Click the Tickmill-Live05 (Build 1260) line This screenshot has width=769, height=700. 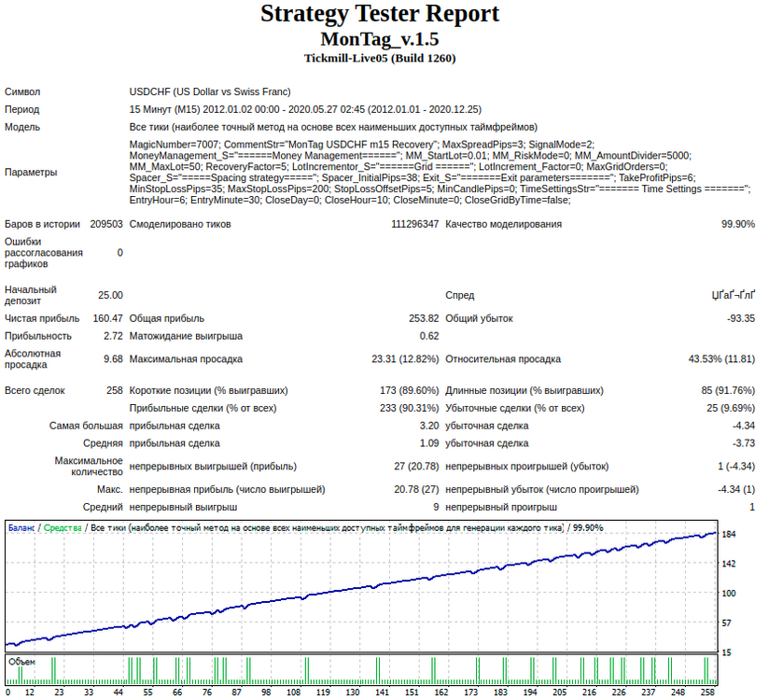pyautogui.click(x=380, y=59)
